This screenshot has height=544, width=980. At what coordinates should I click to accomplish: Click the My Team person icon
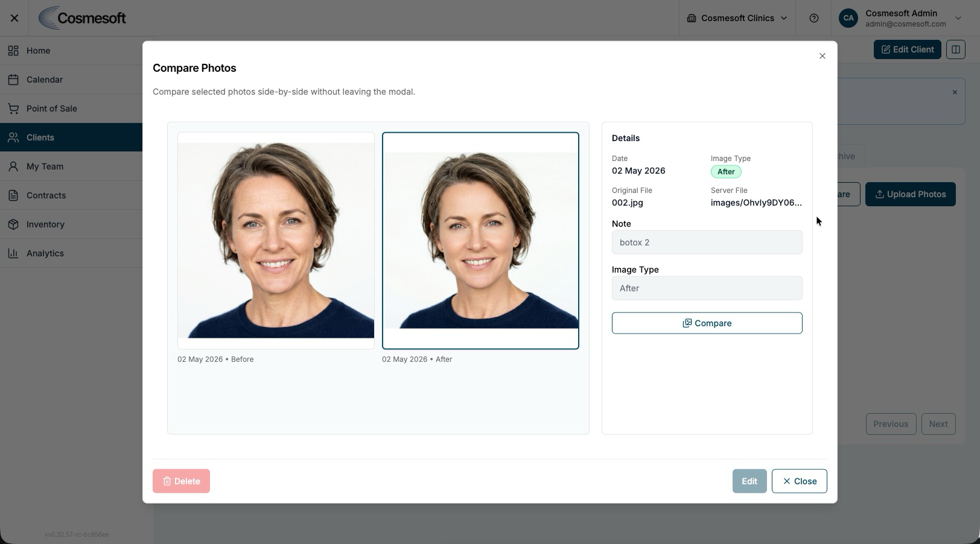click(13, 166)
